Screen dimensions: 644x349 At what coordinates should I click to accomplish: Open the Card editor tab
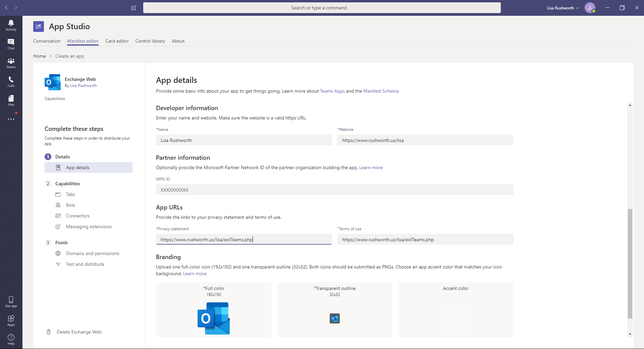tap(117, 41)
